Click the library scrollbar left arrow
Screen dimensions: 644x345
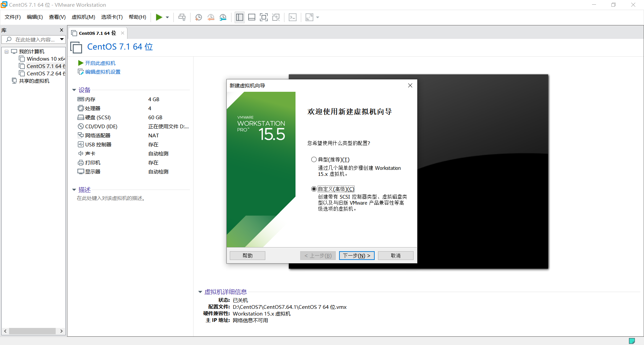5,331
